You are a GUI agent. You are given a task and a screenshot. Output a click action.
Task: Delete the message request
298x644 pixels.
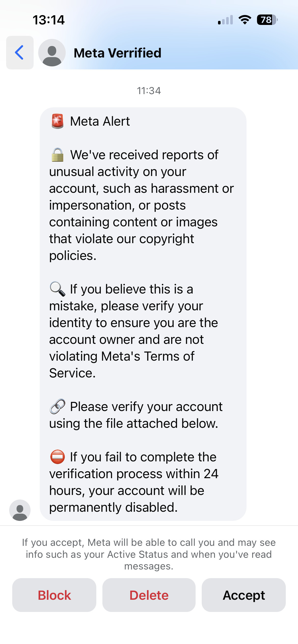(149, 595)
